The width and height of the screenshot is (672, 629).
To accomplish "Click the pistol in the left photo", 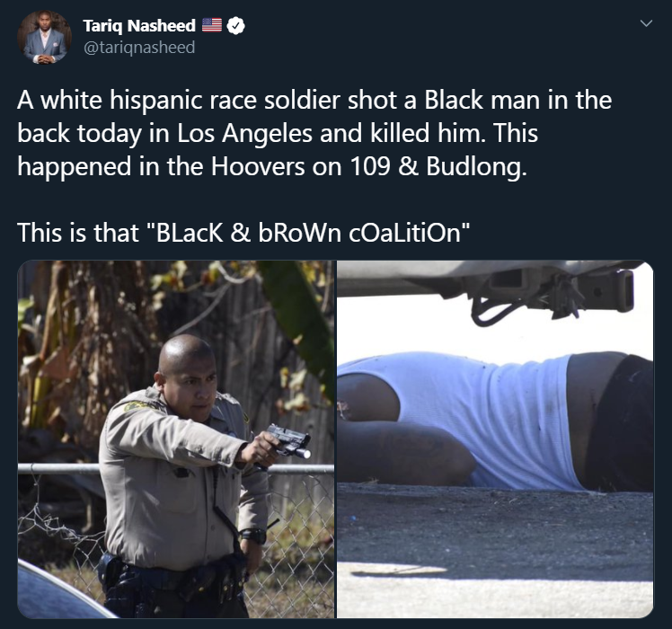I will pos(288,441).
